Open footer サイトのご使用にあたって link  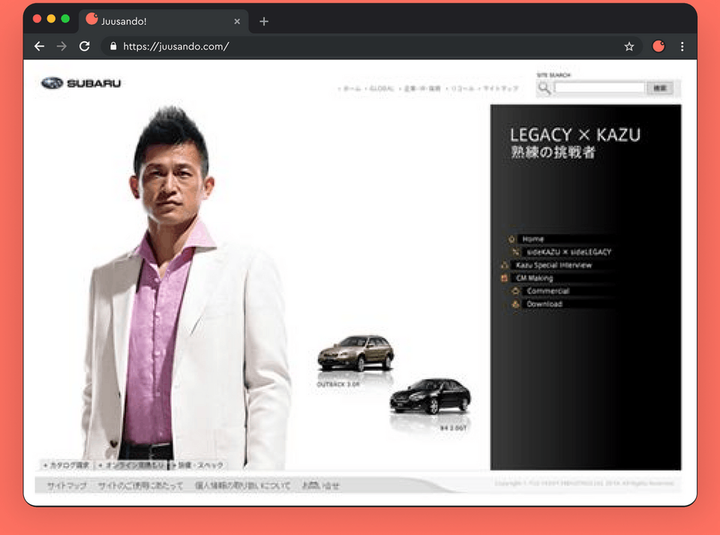coord(141,485)
